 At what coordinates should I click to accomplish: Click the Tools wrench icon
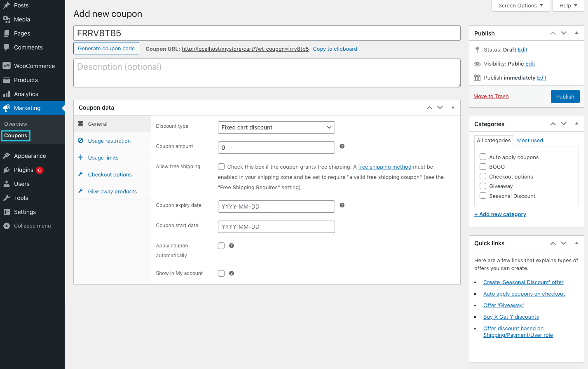click(7, 198)
